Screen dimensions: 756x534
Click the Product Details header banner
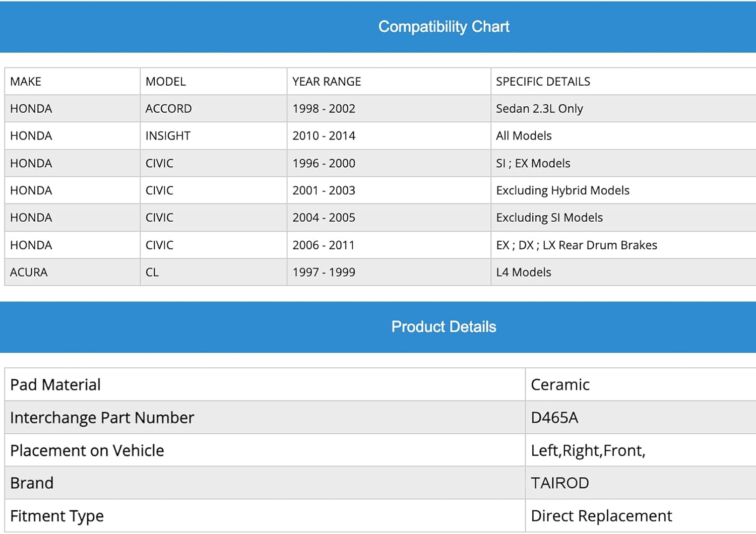point(444,327)
